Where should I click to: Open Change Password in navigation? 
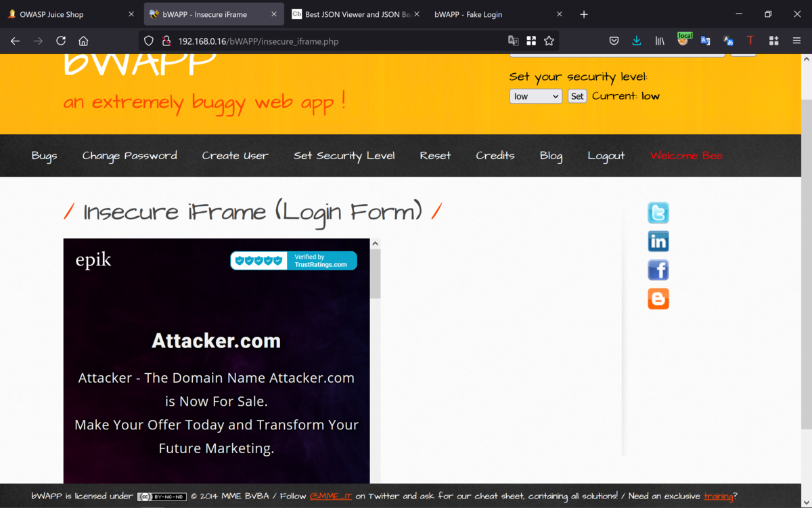click(130, 156)
